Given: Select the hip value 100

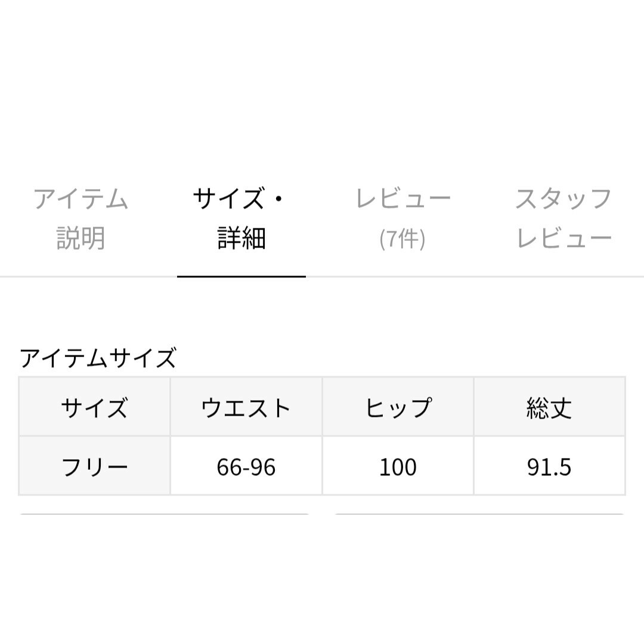Looking at the screenshot, I should click(x=398, y=466).
